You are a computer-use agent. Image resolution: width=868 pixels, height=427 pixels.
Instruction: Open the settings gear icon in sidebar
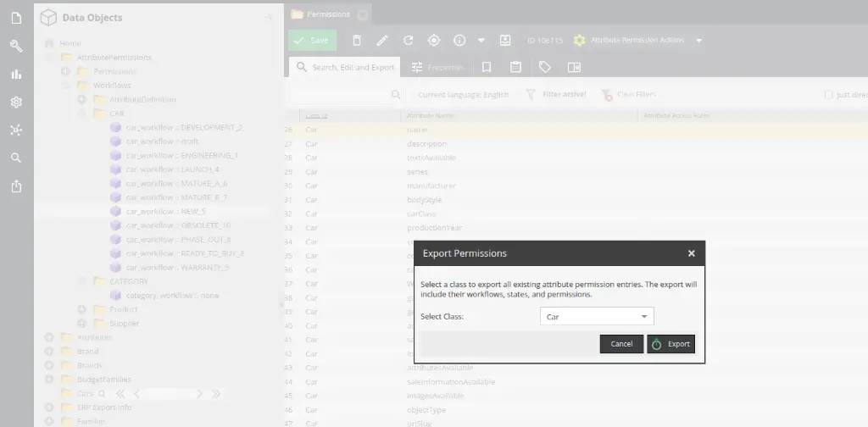[x=16, y=102]
